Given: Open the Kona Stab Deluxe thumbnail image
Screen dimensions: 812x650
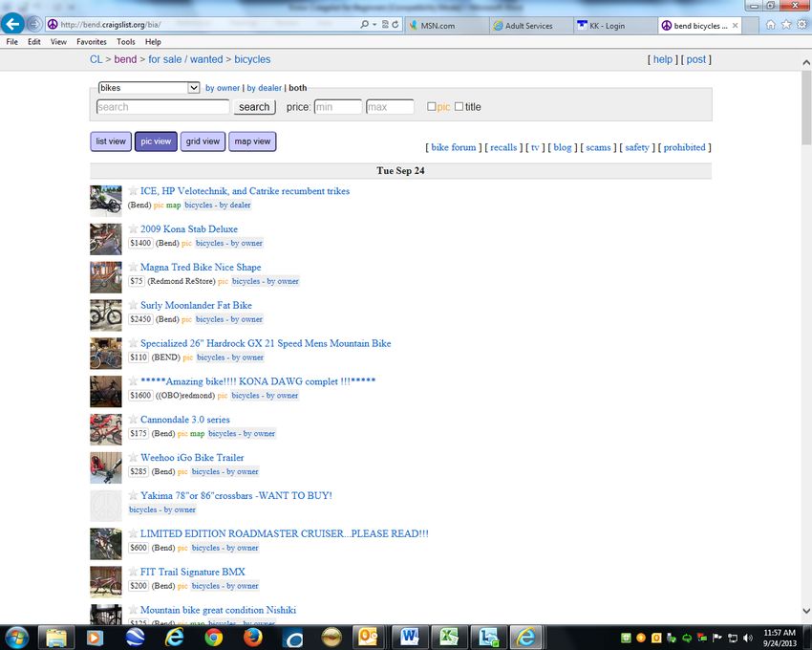Looking at the screenshot, I should pyautogui.click(x=106, y=239).
